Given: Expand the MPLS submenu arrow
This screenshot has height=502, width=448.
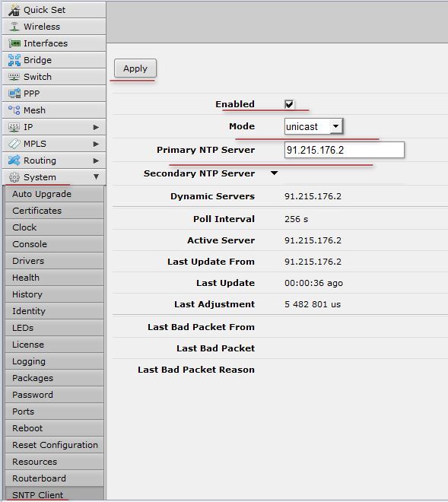Looking at the screenshot, I should tap(96, 144).
